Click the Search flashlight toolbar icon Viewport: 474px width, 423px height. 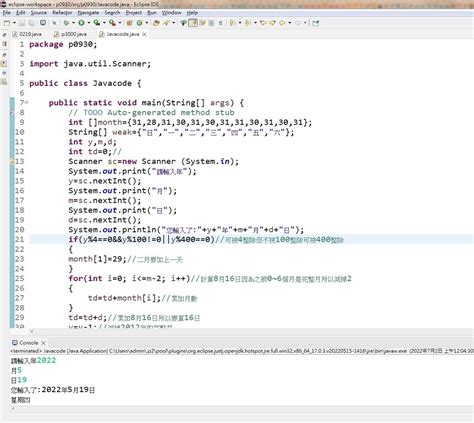(x=166, y=23)
